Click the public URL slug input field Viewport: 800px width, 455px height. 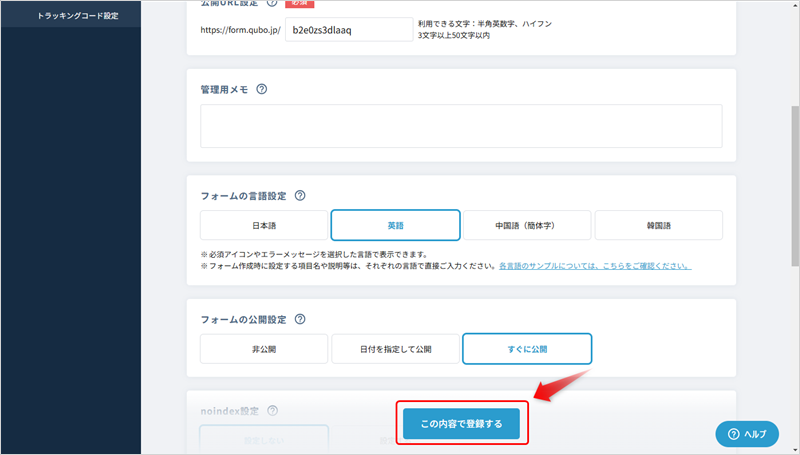point(347,29)
